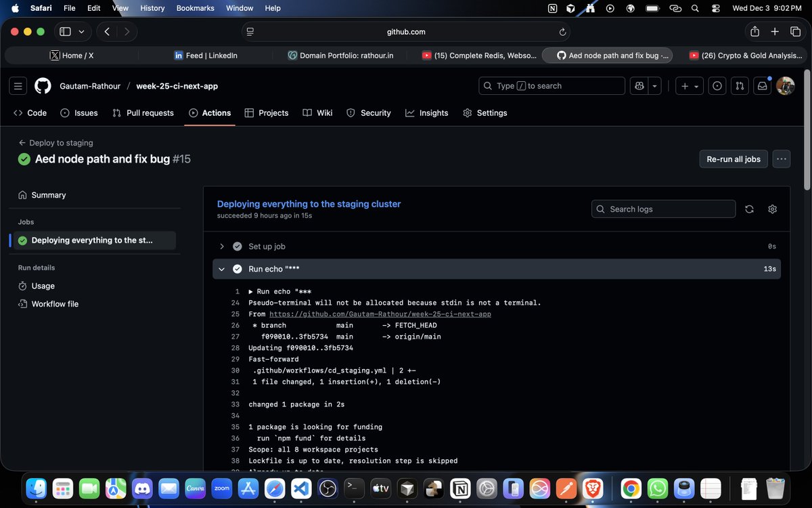Open the Safari History menu
Viewport: 812px width, 508px height.
coord(152,8)
